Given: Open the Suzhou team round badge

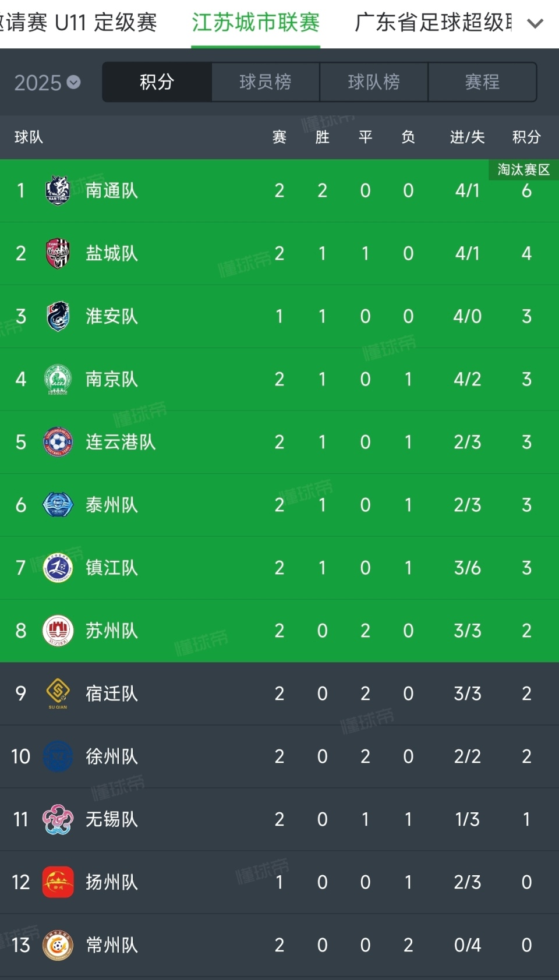Looking at the screenshot, I should 58,631.
